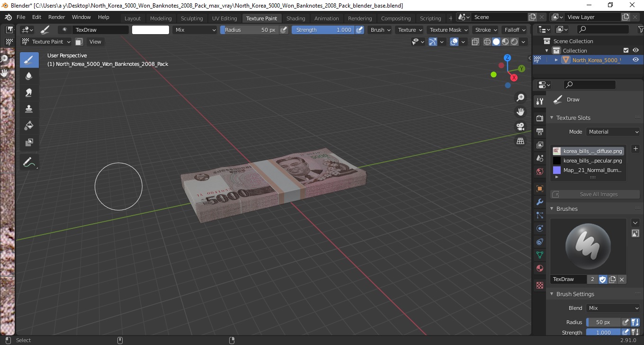Select the Soften tool
644x345 pixels.
tap(29, 76)
